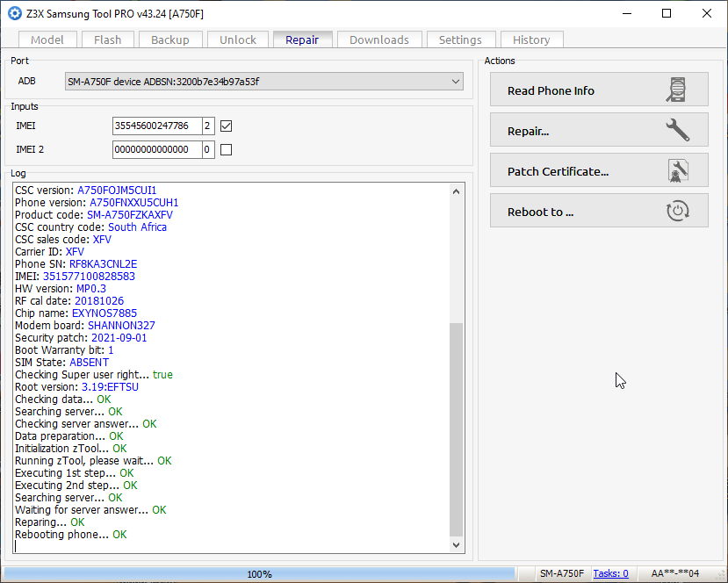Click log line Executing 1st step... OK

coord(75,473)
